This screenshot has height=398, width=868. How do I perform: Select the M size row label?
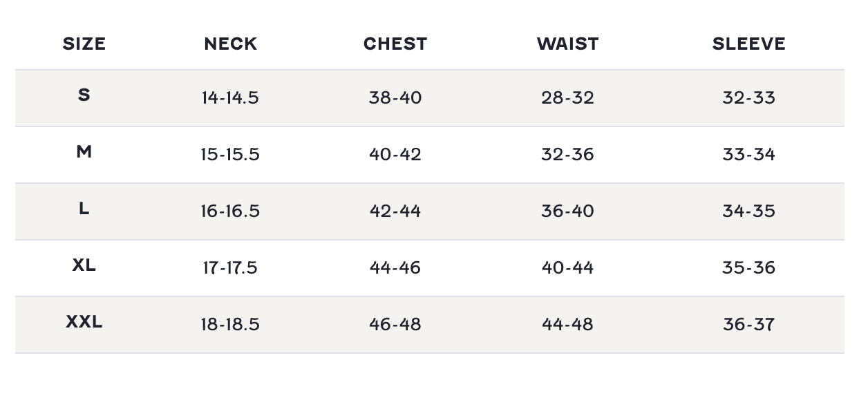[84, 152]
